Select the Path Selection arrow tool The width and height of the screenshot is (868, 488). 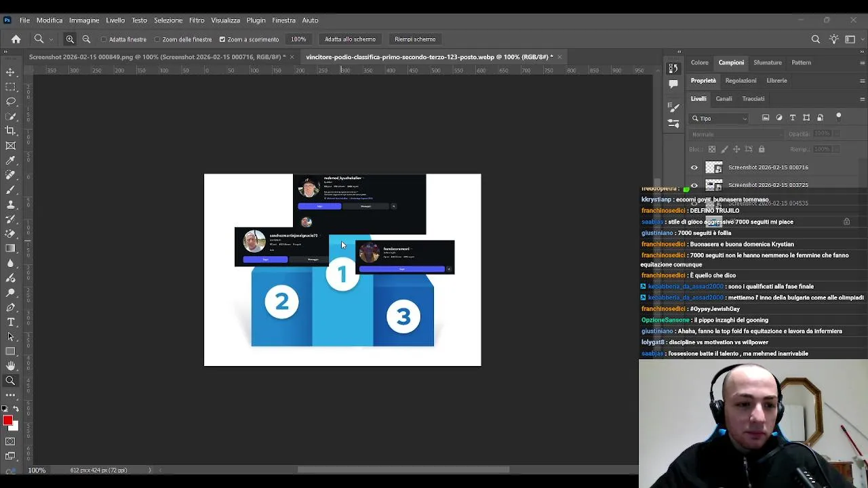tap(10, 336)
